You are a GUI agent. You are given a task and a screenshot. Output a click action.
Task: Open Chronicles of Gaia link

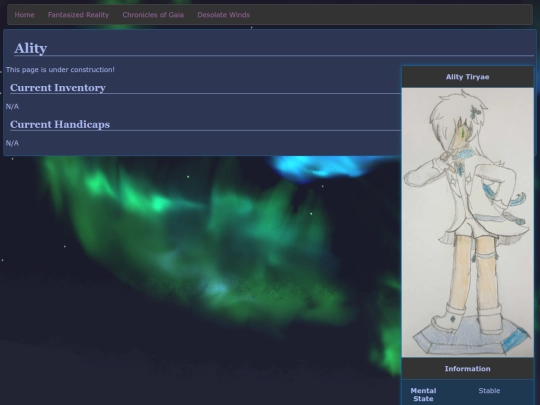[x=153, y=15]
